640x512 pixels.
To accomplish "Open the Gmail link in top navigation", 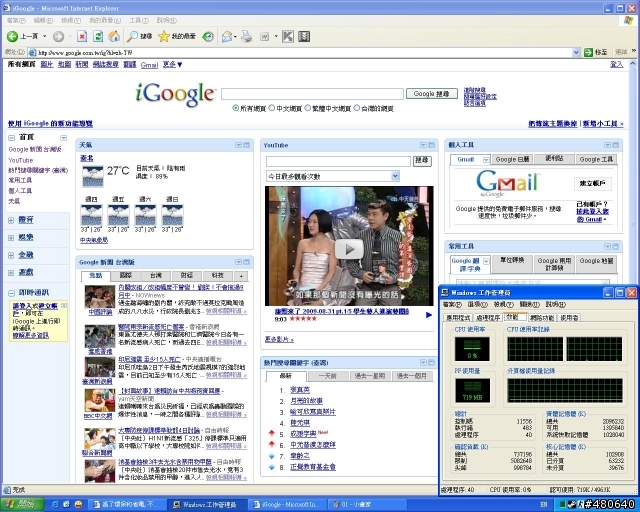I will (x=149, y=65).
